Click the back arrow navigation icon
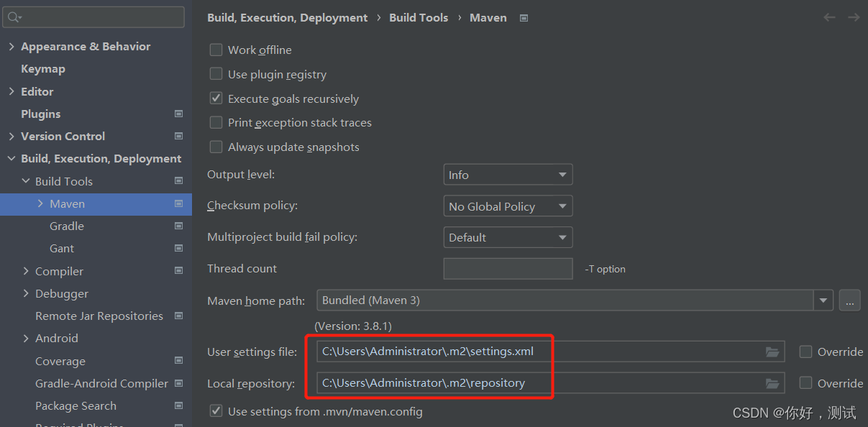868x427 pixels. point(830,17)
